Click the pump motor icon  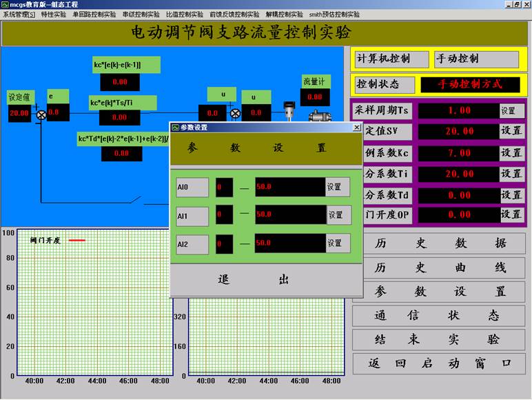click(319, 114)
